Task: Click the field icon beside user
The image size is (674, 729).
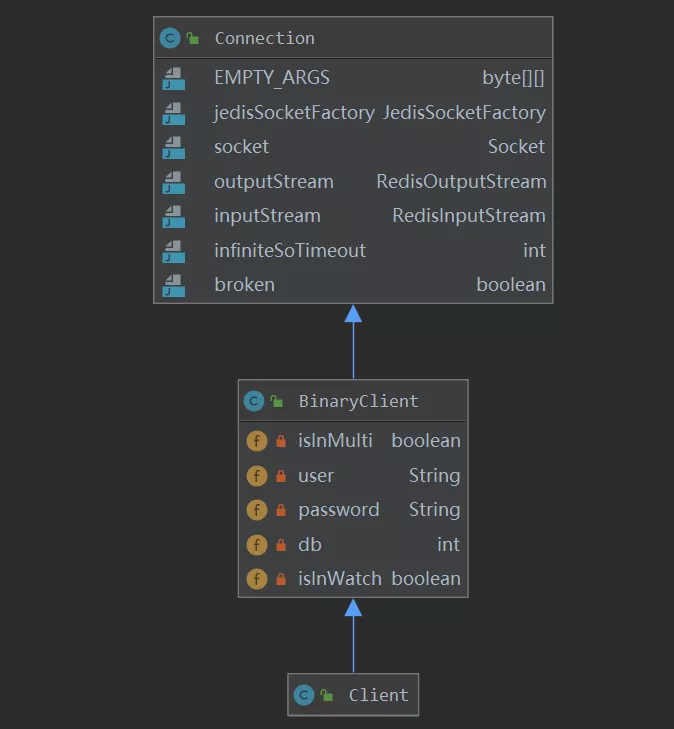Action: point(257,476)
